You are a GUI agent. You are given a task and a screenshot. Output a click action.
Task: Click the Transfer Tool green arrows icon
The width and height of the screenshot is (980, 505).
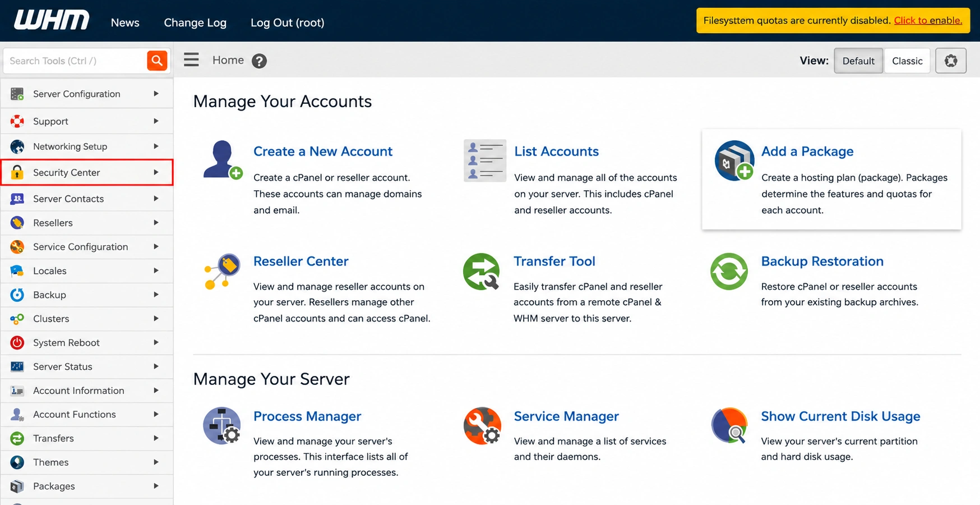482,272
